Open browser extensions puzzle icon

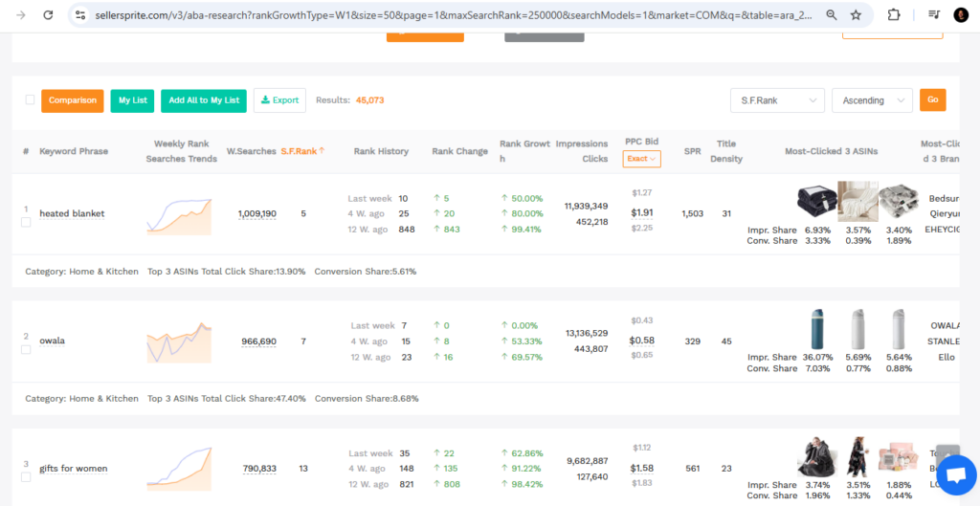click(x=894, y=15)
